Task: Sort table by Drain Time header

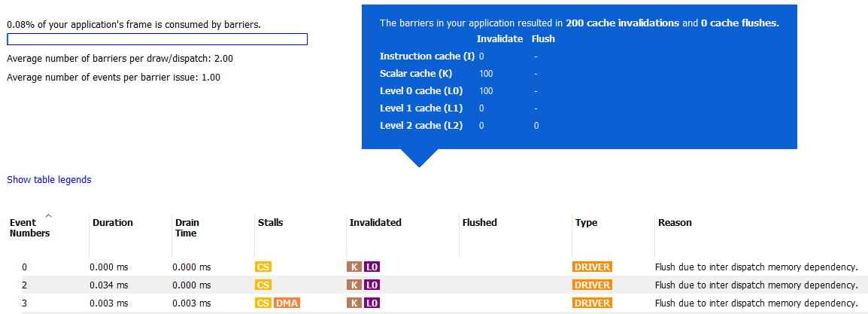Action: coord(186,228)
